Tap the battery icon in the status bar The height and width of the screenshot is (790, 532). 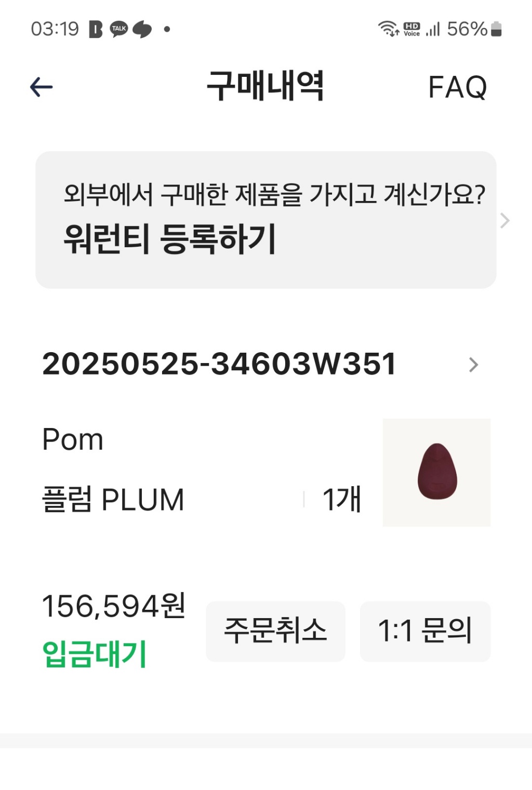click(x=496, y=29)
